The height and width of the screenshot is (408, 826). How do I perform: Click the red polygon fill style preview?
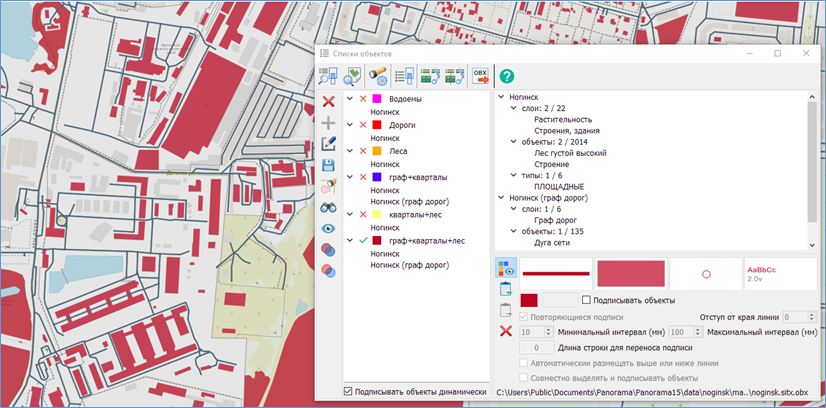(631, 273)
